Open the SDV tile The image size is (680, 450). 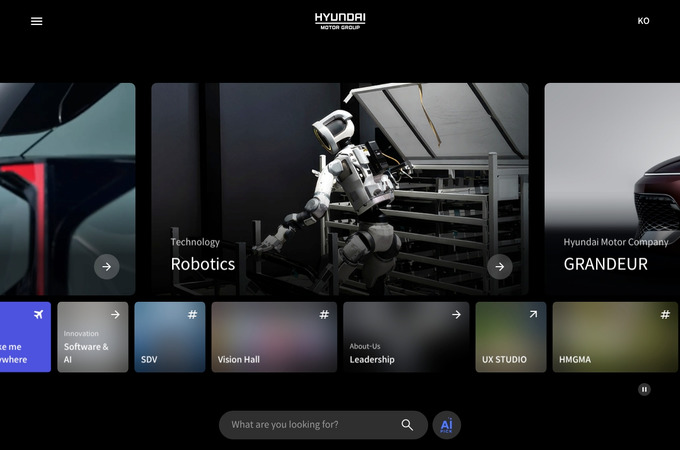(170, 337)
